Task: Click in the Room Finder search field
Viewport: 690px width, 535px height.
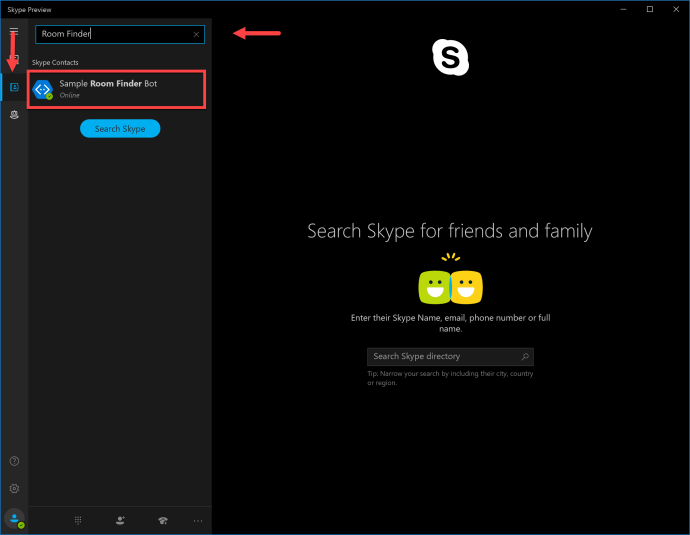Action: (120, 34)
